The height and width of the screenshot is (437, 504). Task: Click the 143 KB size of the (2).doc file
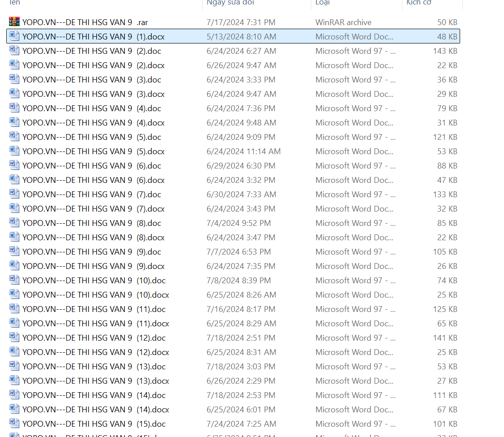[445, 51]
